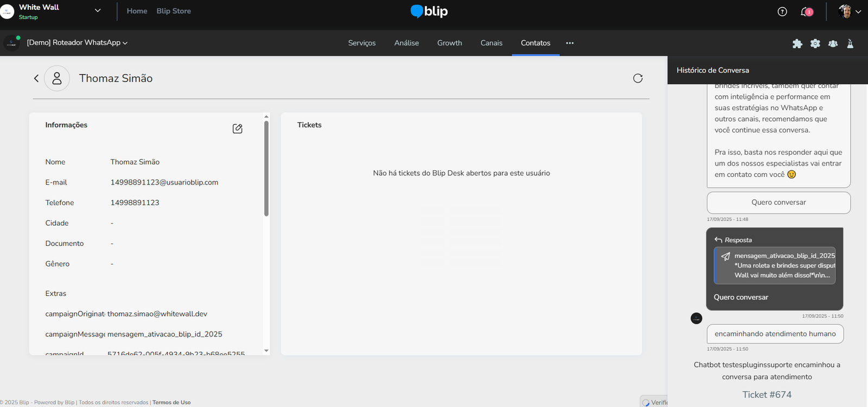The height and width of the screenshot is (407, 868).
Task: Switch to the Análise tab
Action: coord(406,43)
